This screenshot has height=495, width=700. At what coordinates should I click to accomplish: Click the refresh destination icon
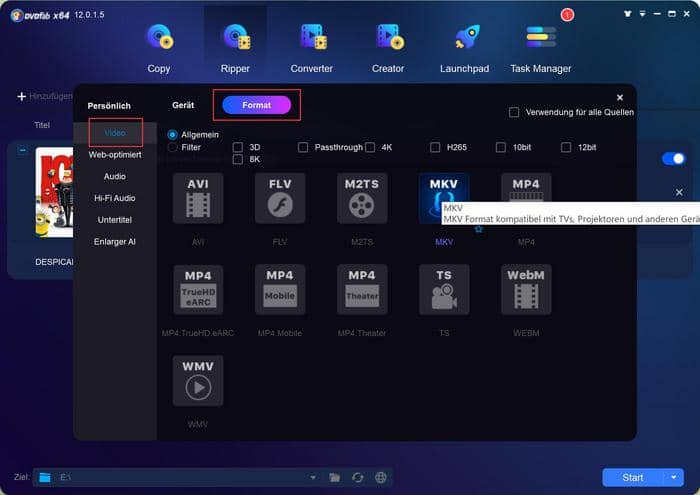pos(358,478)
